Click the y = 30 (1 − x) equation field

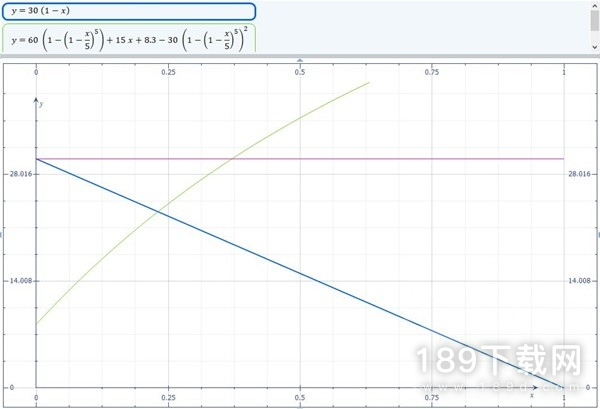(x=128, y=11)
